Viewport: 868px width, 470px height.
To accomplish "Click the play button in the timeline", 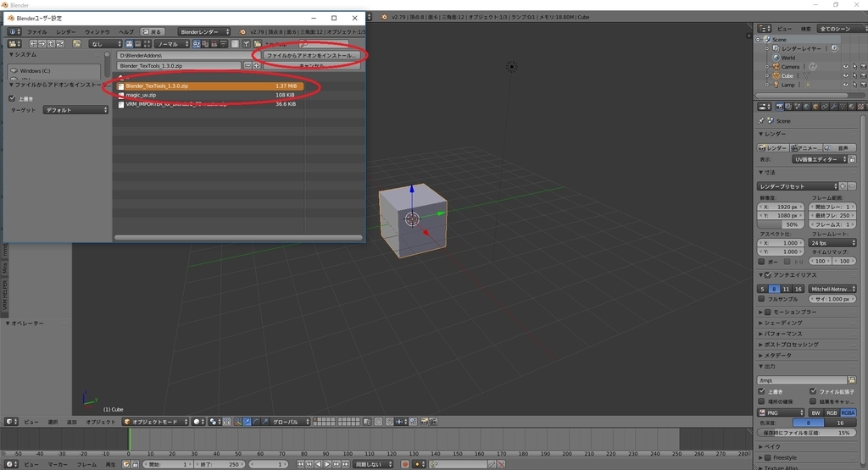I will tap(327, 464).
